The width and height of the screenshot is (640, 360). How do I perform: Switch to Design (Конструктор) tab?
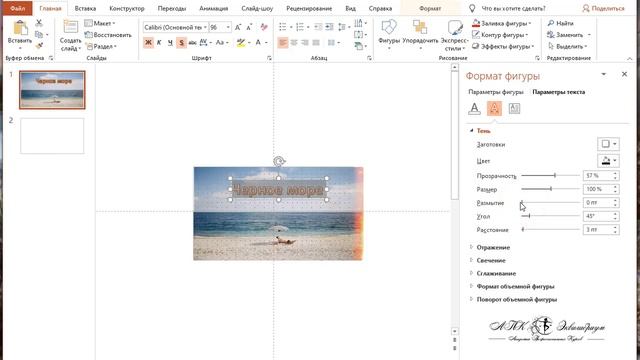point(127,8)
